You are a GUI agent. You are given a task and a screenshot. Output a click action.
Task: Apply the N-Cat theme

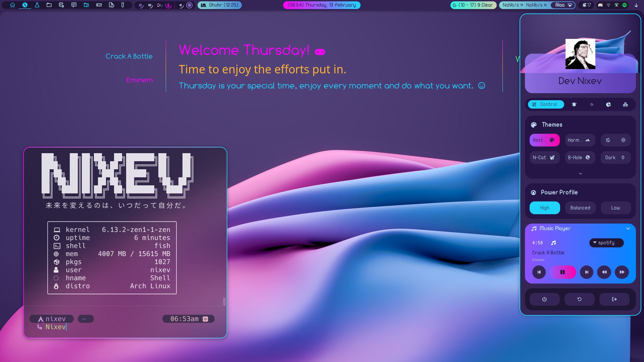click(x=544, y=158)
